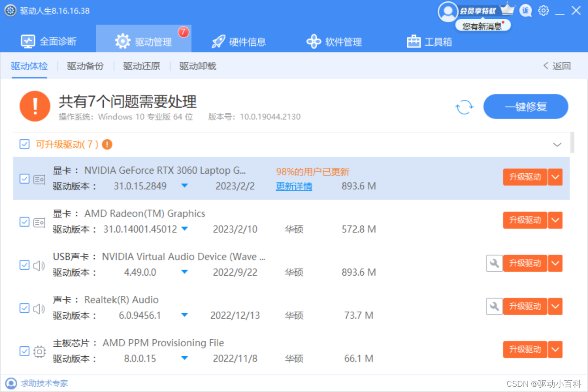The width and height of the screenshot is (588, 392).
Task: Open settings gear in title bar
Action: 544,10
